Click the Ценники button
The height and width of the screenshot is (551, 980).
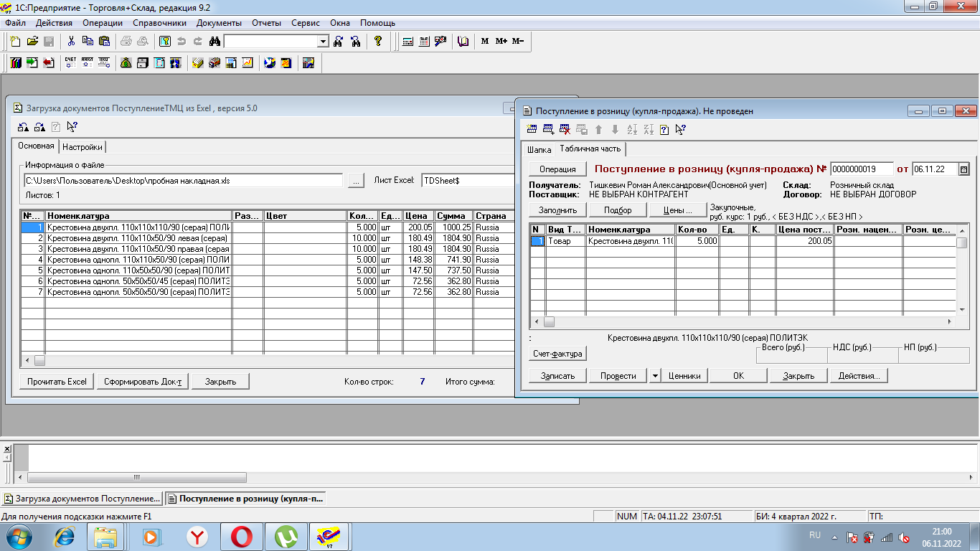tap(684, 376)
